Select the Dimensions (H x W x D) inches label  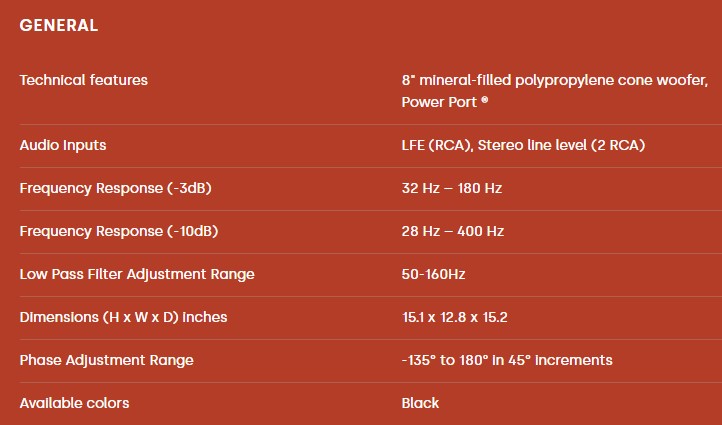(123, 317)
